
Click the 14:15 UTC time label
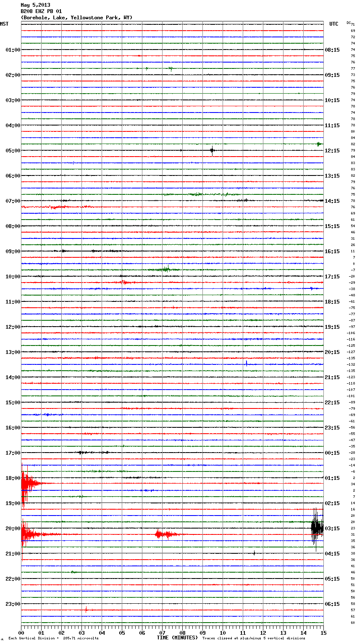(332, 201)
